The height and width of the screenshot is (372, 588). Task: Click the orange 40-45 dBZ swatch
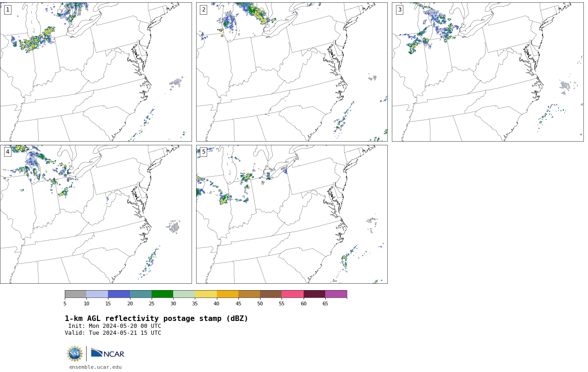point(227,294)
